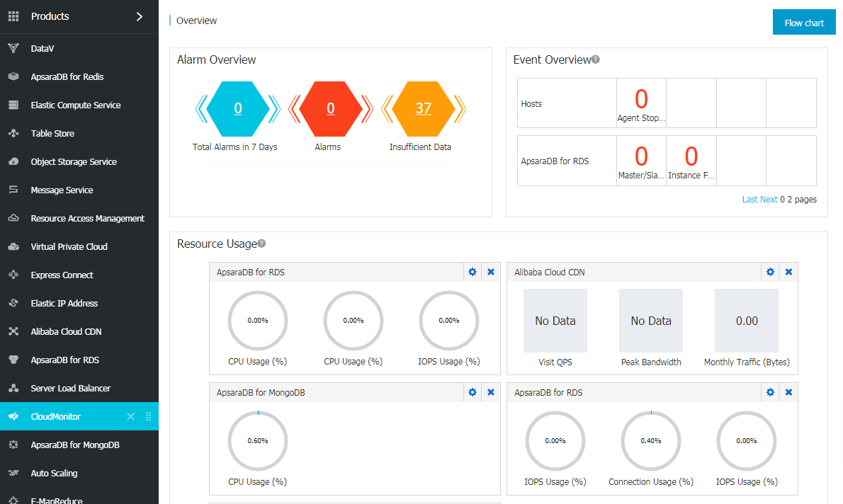843x504 pixels.
Task: Click the Elastic Compute Service icon
Action: 13,105
